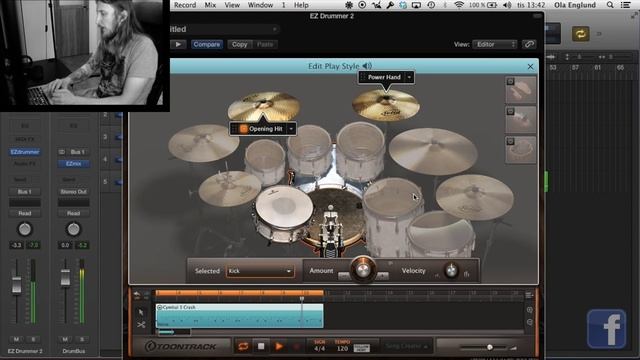Click the Wi-Fi status icon
The width and height of the screenshot is (640, 360).
click(459, 5)
